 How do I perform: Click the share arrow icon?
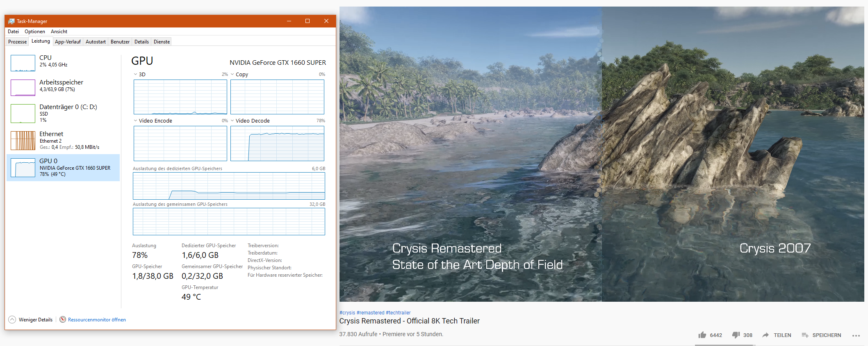(x=765, y=335)
